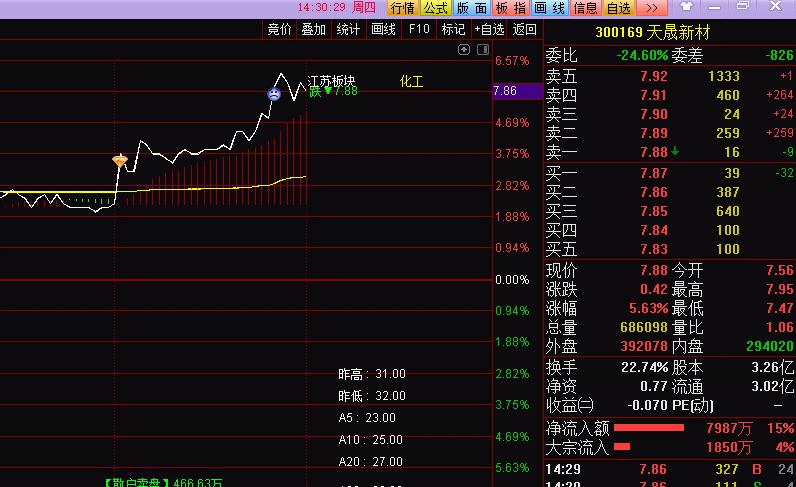Click the 换手 value 22.74%
Image resolution: width=796 pixels, height=487 pixels.
tap(645, 367)
